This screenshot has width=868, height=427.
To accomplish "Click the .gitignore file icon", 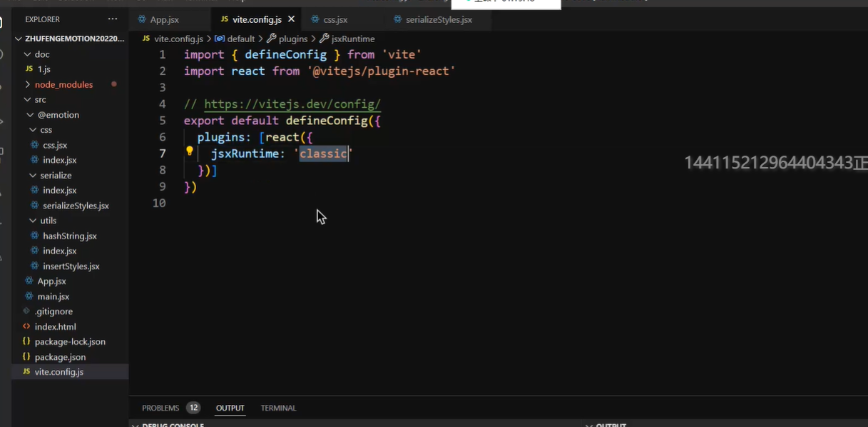I will tap(26, 311).
